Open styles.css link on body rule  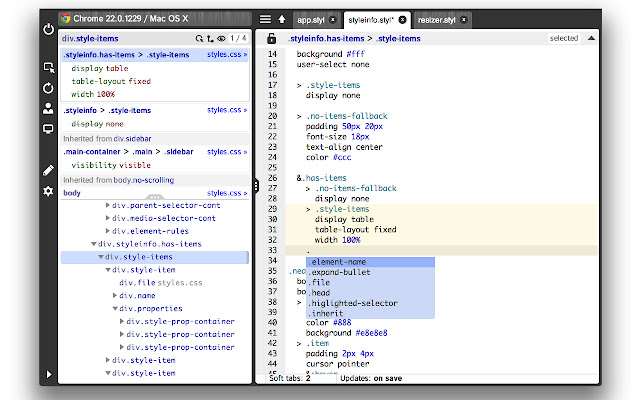coord(227,193)
